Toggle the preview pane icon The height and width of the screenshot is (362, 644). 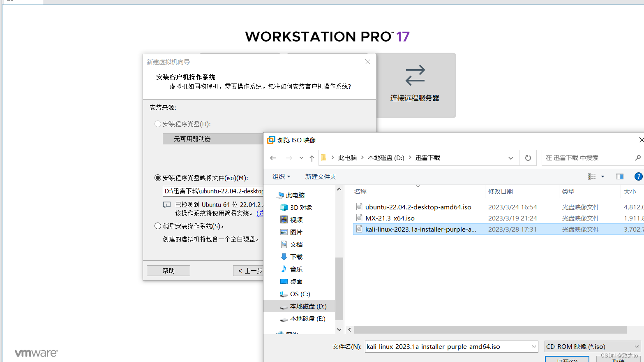coord(620,176)
